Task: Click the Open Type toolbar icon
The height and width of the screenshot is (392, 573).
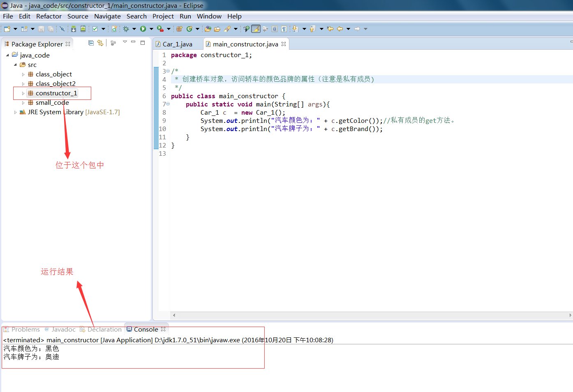Action: coord(208,29)
